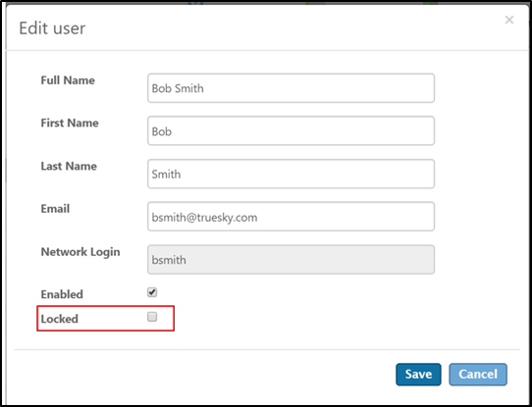Click the First Name label text

point(70,123)
